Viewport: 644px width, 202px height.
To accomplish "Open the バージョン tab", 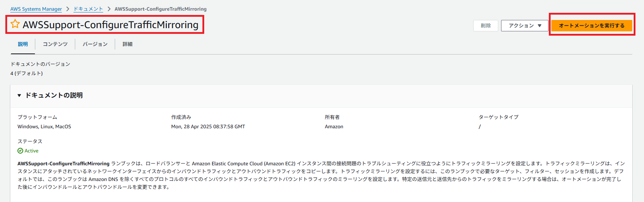I will click(x=95, y=44).
